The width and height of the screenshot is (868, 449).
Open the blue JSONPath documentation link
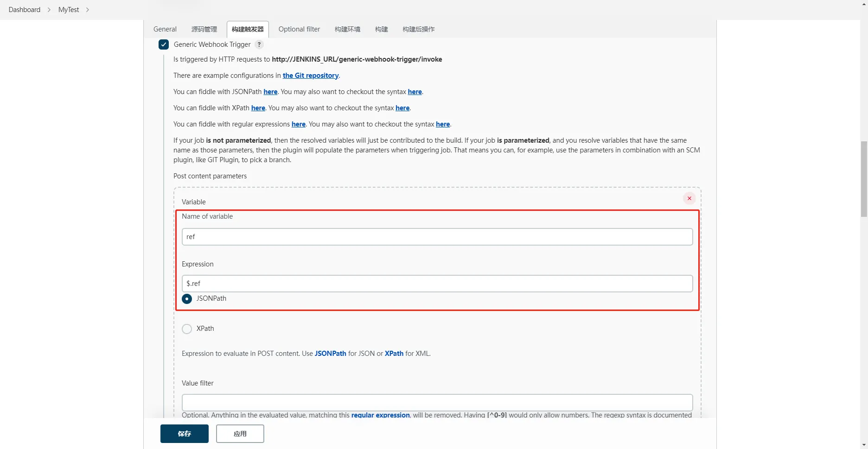tap(330, 354)
